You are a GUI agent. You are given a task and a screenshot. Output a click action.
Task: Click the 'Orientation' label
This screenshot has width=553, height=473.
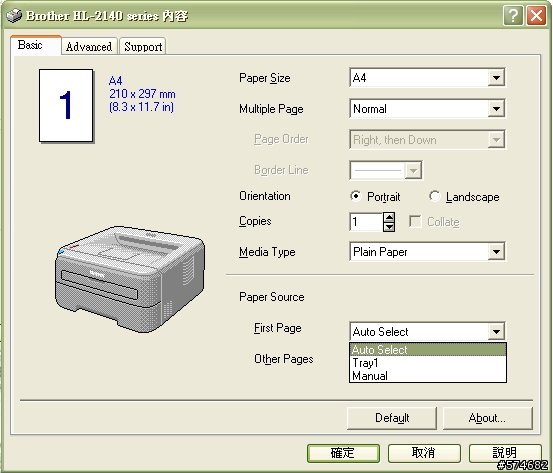(x=265, y=196)
